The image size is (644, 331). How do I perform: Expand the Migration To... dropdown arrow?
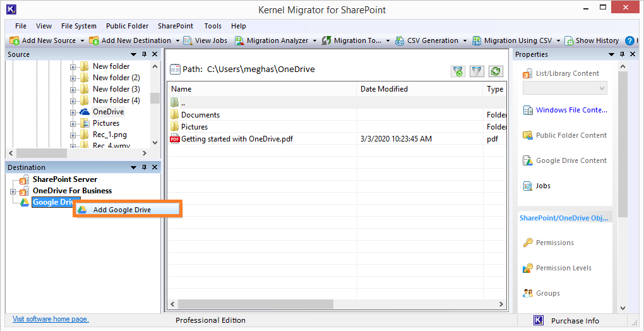tap(388, 40)
